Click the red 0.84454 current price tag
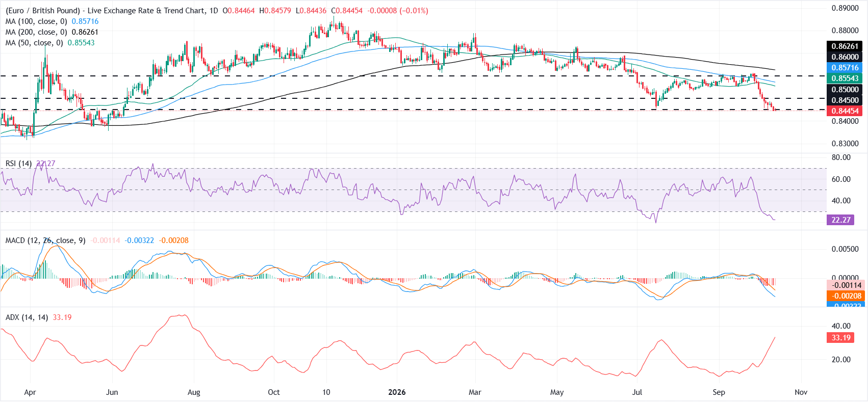This screenshot has width=868, height=403. click(845, 111)
